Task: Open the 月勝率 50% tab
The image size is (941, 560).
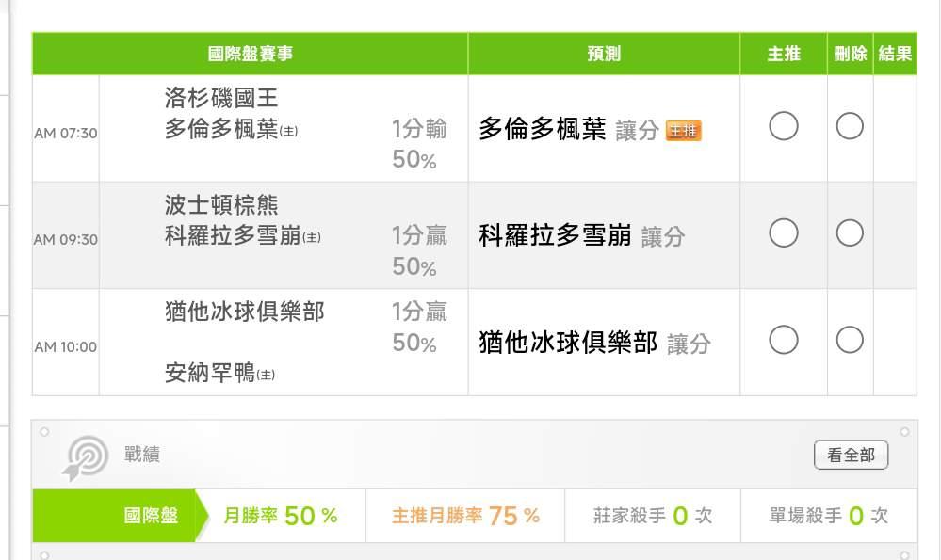Action: click(280, 516)
